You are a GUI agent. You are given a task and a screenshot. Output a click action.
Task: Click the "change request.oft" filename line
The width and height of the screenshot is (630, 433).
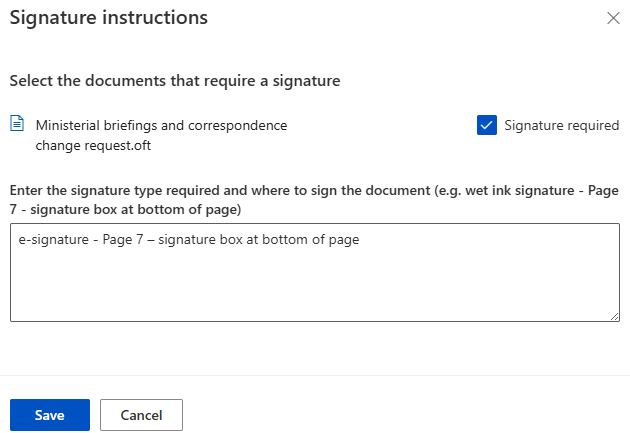pos(93,145)
